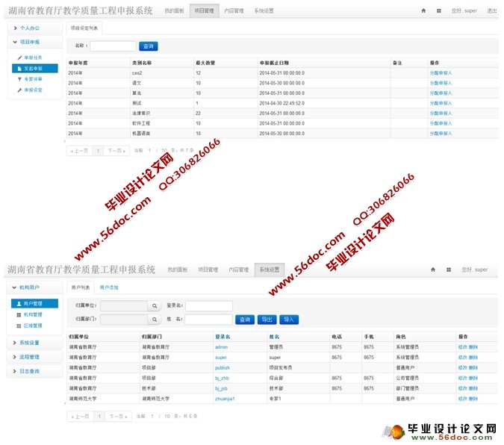Click grid icon on user management screen
504x445 pixels.
click(449, 270)
